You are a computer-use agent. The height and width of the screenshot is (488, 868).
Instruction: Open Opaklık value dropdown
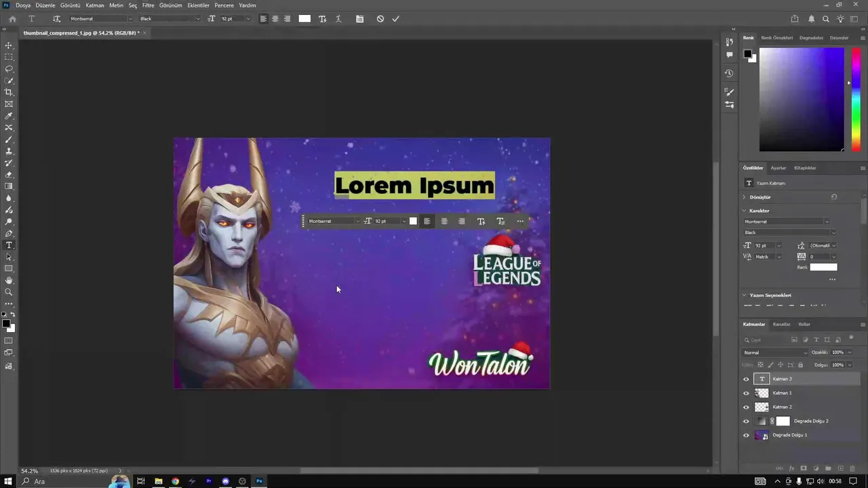click(x=850, y=352)
